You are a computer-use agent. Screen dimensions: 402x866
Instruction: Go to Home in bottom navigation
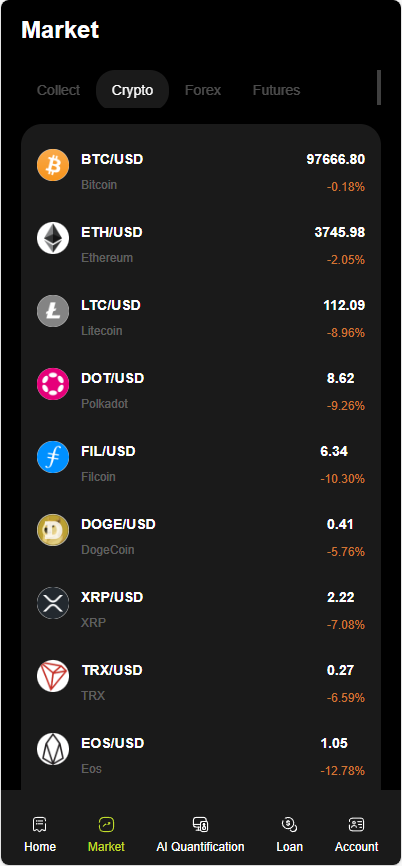pos(40,834)
